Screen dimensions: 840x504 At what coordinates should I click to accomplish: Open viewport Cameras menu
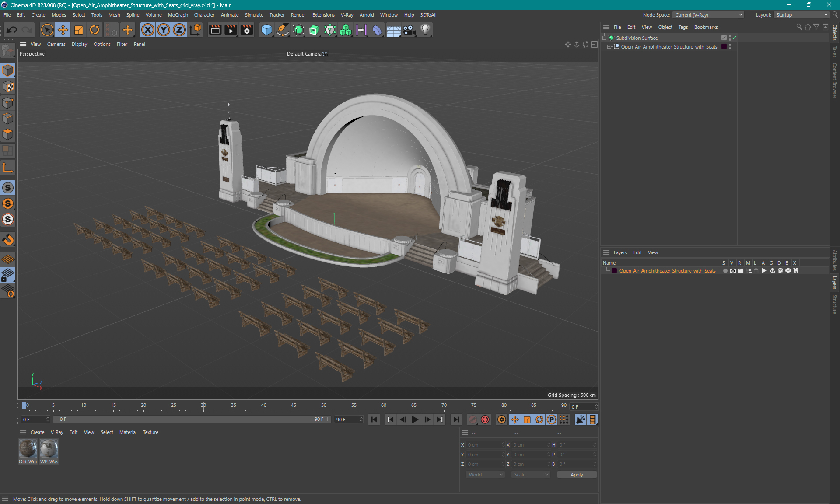[56, 44]
